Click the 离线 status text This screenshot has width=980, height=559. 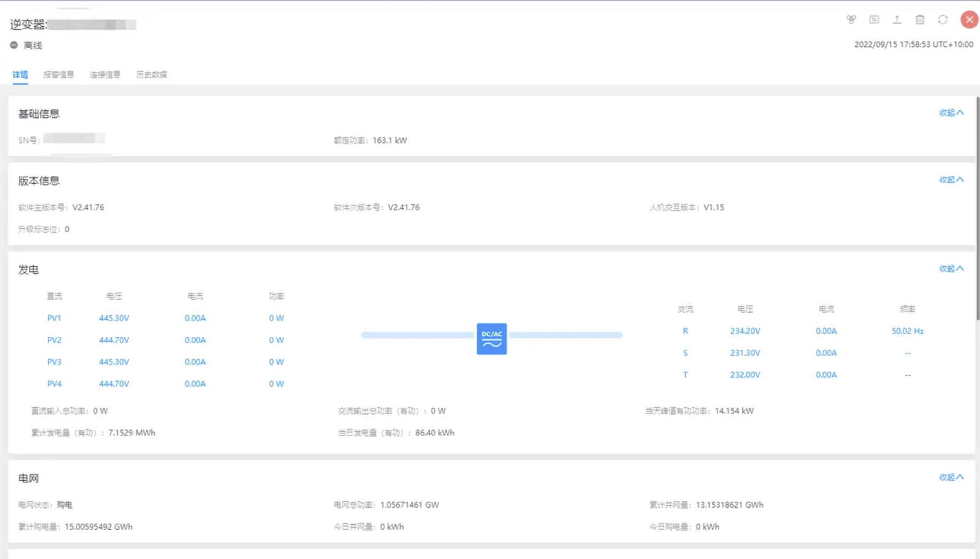pos(33,46)
